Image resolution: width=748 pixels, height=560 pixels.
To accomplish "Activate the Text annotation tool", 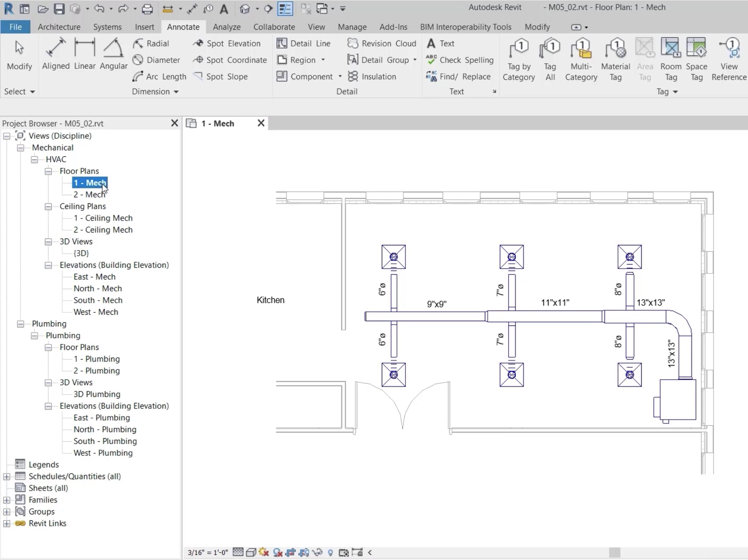I will point(440,43).
